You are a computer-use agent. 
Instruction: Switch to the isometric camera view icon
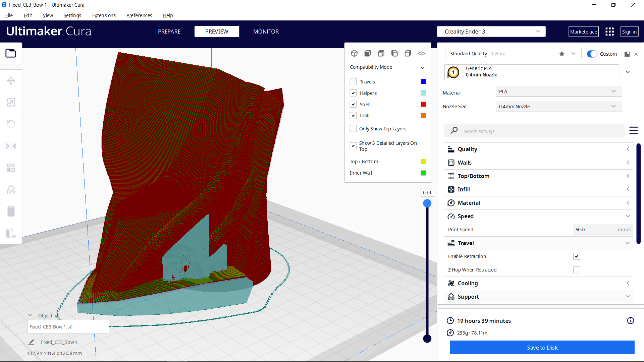[x=354, y=53]
